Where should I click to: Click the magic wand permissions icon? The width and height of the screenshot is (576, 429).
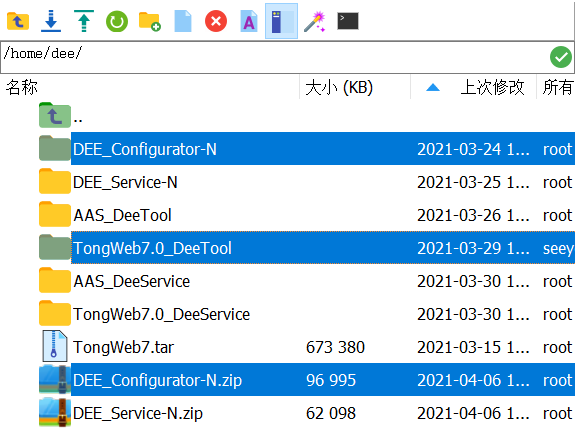pyautogui.click(x=315, y=21)
